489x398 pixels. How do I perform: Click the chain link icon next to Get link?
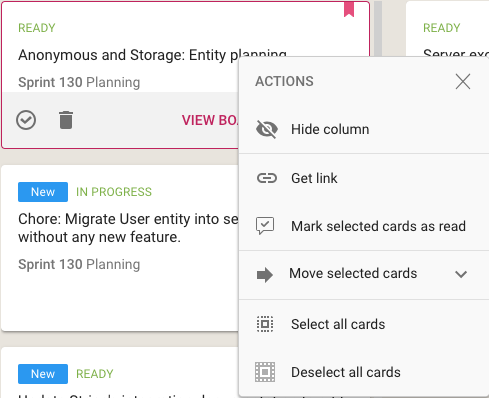click(267, 178)
